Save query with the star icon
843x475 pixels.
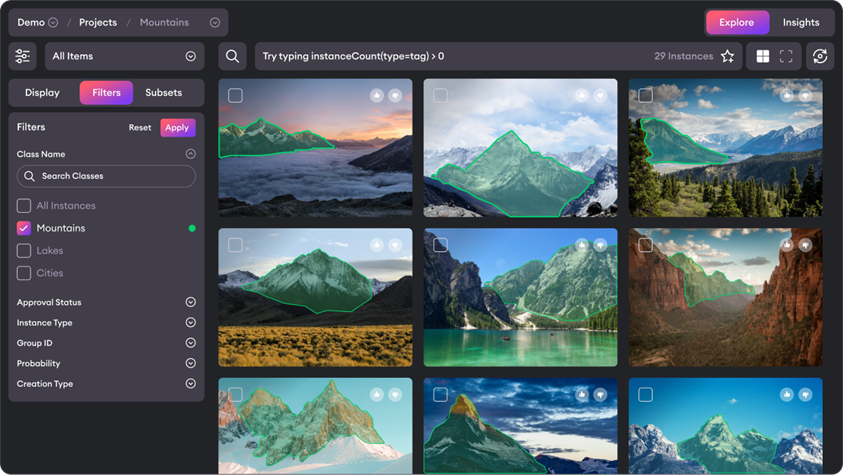pos(728,57)
